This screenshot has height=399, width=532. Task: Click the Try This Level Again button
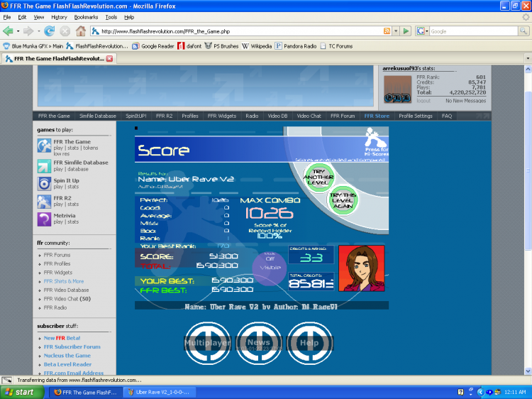(x=343, y=200)
